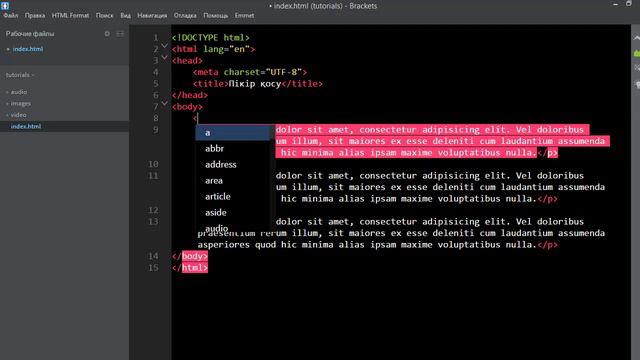The width and height of the screenshot is (640, 360).
Task: Collapse code fold arrow at line 2
Action: point(164,46)
